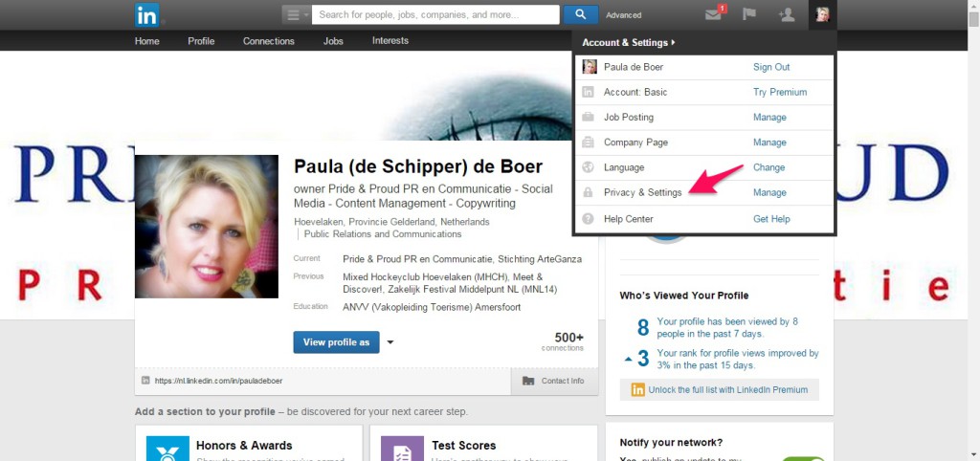Open the Profile menu
Image resolution: width=980 pixels, height=461 pixels.
click(x=201, y=40)
